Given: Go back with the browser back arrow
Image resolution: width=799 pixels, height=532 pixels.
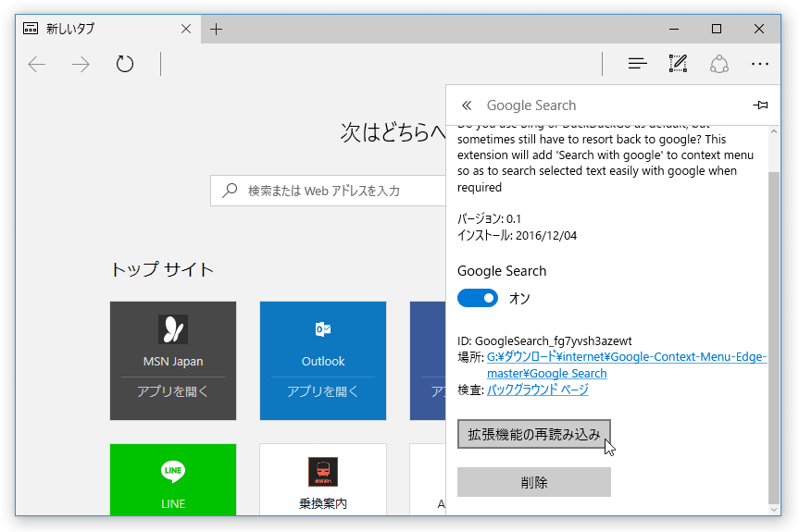Looking at the screenshot, I should point(37,64).
